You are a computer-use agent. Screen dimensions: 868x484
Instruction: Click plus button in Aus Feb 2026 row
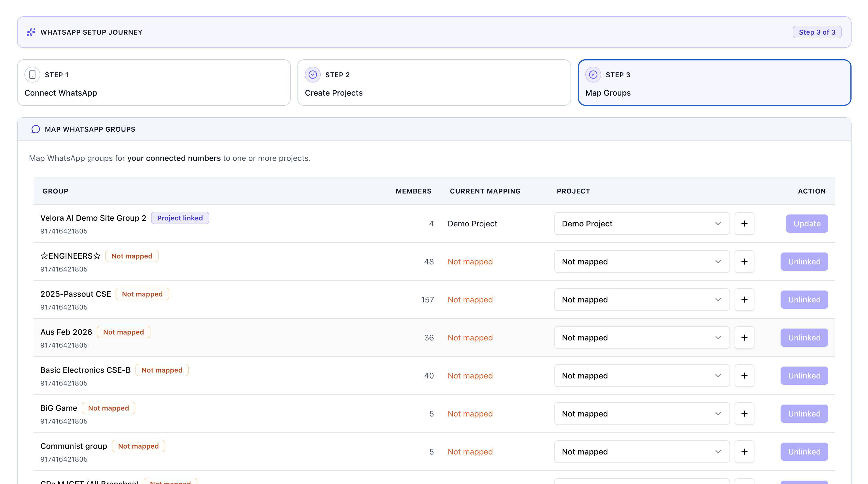744,338
